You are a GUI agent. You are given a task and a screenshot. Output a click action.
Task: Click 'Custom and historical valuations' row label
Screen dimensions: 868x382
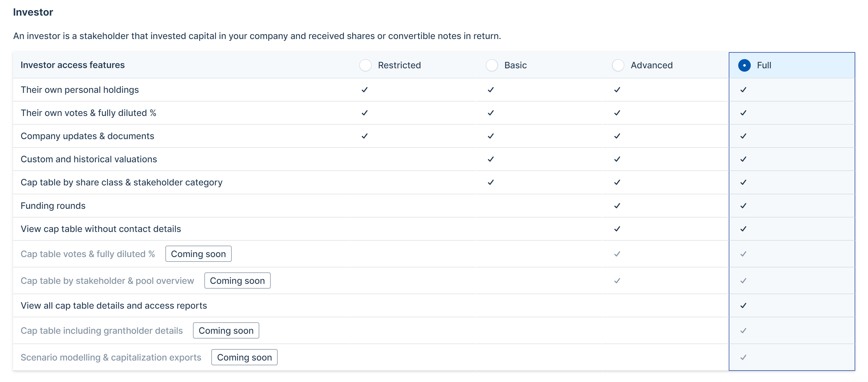[89, 159]
